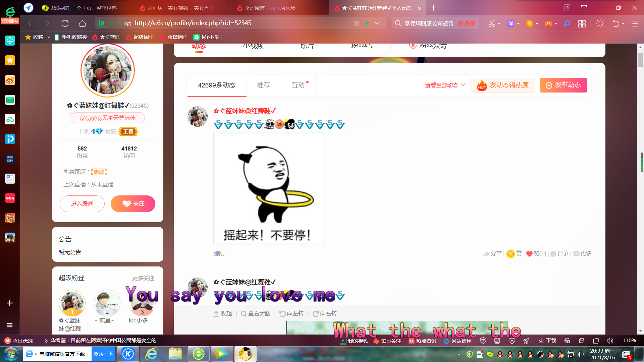Open the 手机收藏夹 bookmark

(x=71, y=37)
